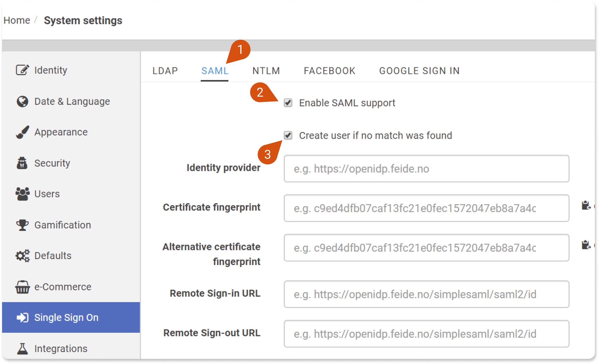Click the Identity pencil icon in sidebar
599x364 pixels.
[x=22, y=70]
